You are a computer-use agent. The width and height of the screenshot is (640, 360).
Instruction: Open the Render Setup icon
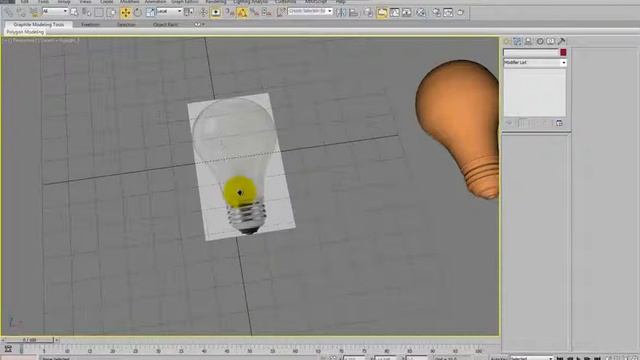coord(436,13)
